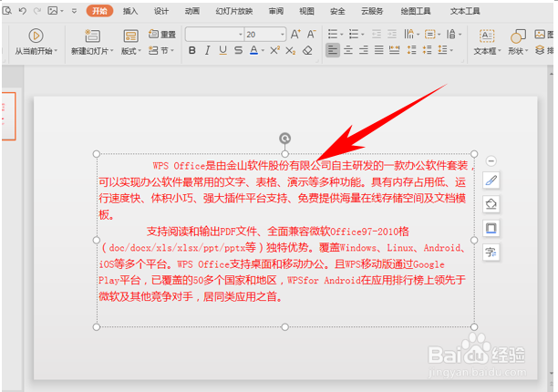This screenshot has width=558, height=392.
Task: Click the floating shape fill icon
Action: tap(491, 204)
